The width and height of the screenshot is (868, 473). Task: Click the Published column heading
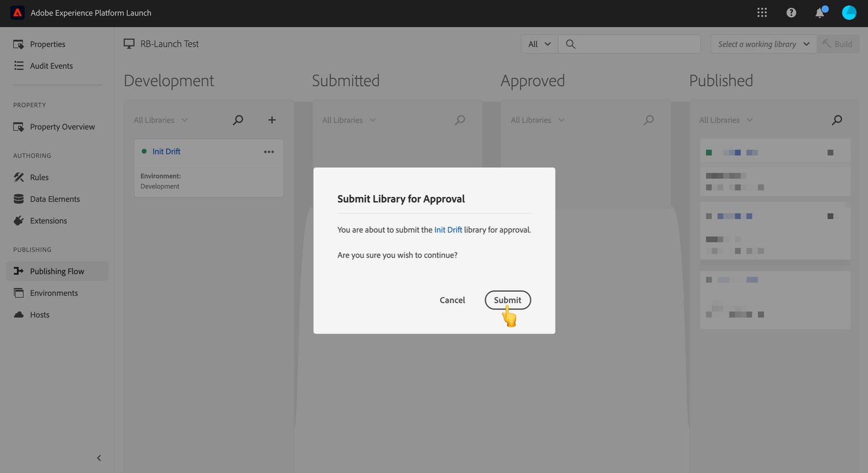point(721,80)
